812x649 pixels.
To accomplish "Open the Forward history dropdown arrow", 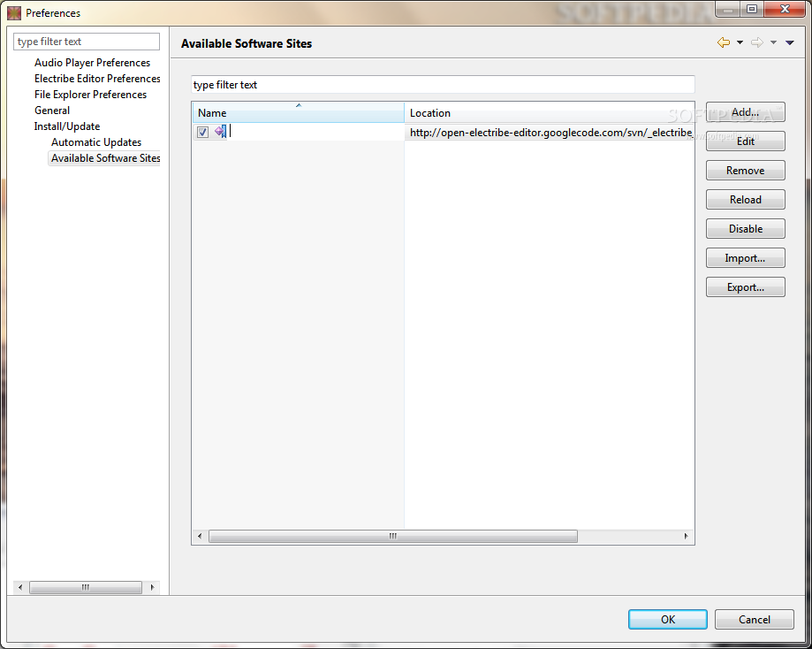I will (x=773, y=42).
